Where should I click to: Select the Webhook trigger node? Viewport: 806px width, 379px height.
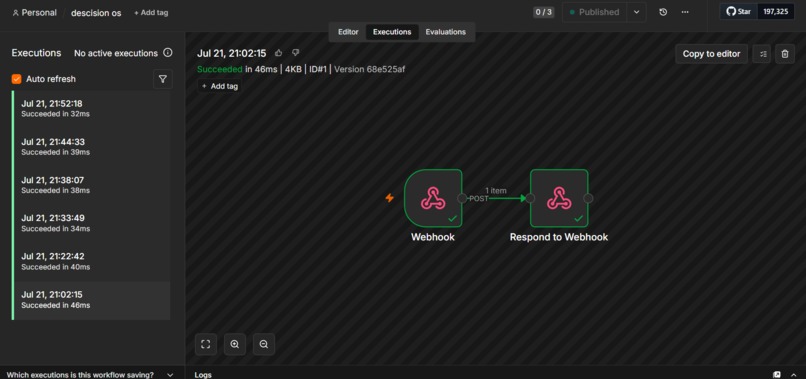pyautogui.click(x=433, y=198)
